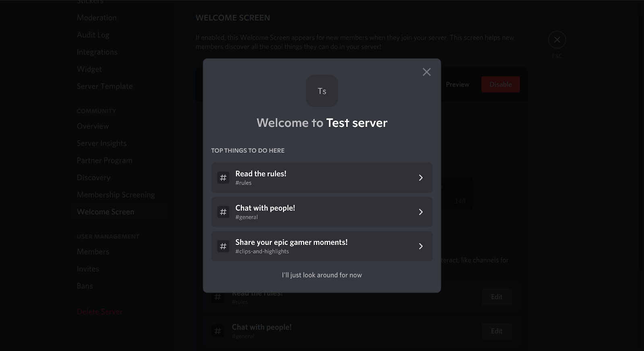Screen dimensions: 644x351
Task: Open Discovery in the sidebar
Action: pyautogui.click(x=93, y=178)
